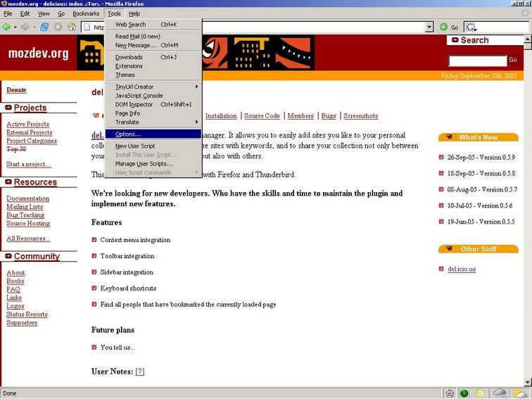This screenshot has width=532, height=399.
Task: Click the [?] link next to User Notes
Action: 140,372
